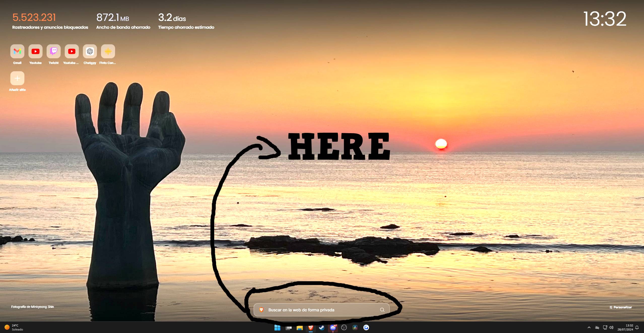Viewport: 644px width, 333px height.
Task: Open the Personalizar settings button
Action: click(x=621, y=307)
